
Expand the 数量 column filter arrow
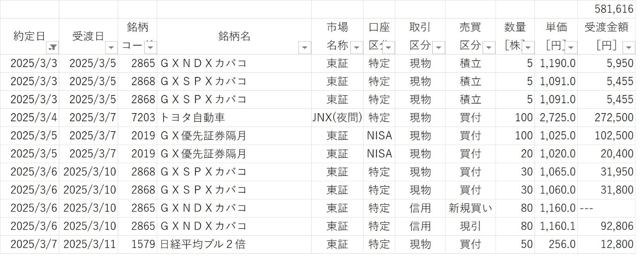coord(528,47)
